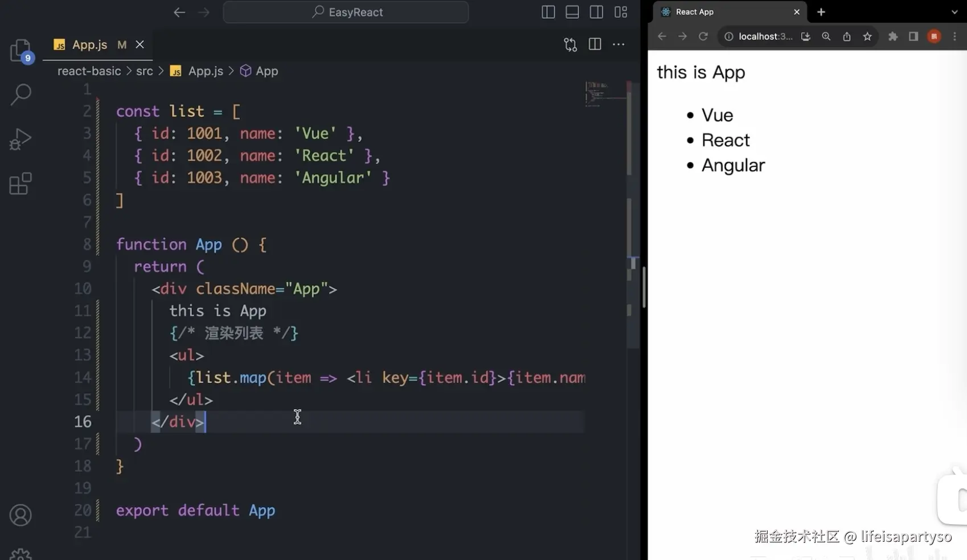Toggle the browser side panel icon
Image resolution: width=967 pixels, height=560 pixels.
(913, 36)
